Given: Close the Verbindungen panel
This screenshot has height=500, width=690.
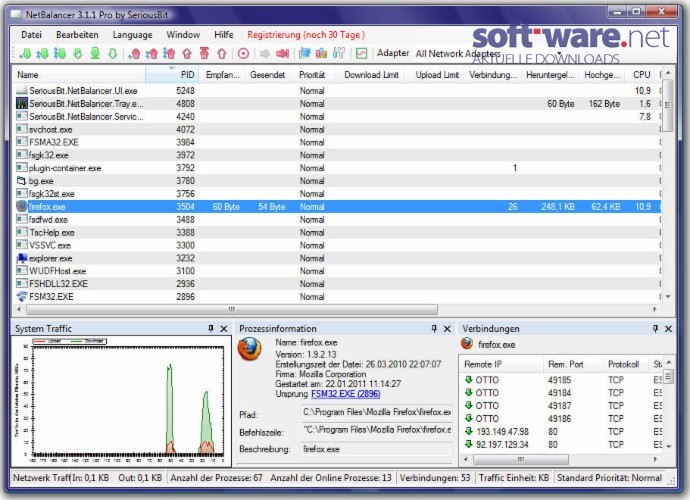Looking at the screenshot, I should (668, 329).
